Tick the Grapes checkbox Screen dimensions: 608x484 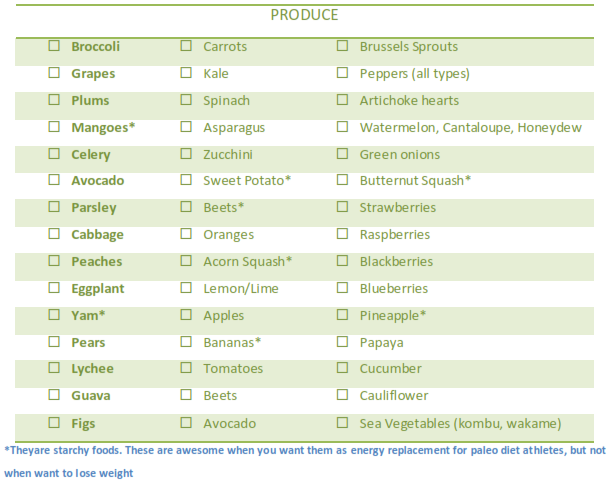click(x=54, y=74)
